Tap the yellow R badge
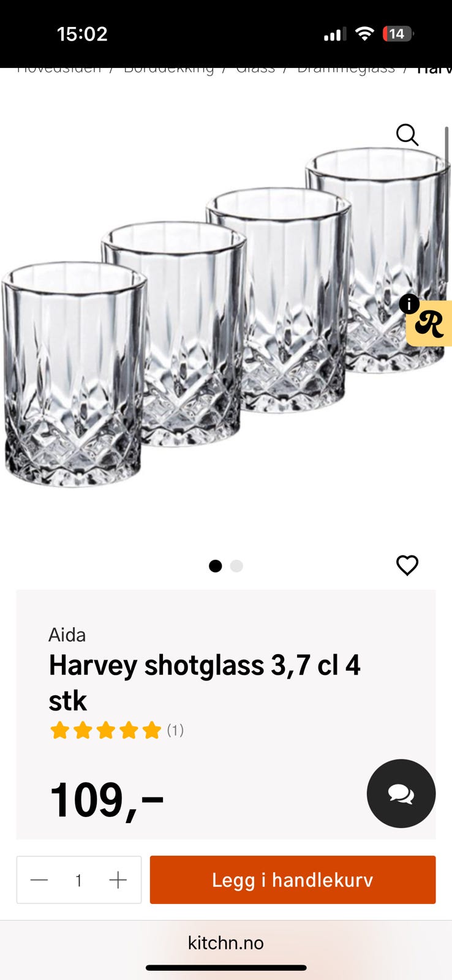Image resolution: width=452 pixels, height=980 pixels. [x=430, y=324]
